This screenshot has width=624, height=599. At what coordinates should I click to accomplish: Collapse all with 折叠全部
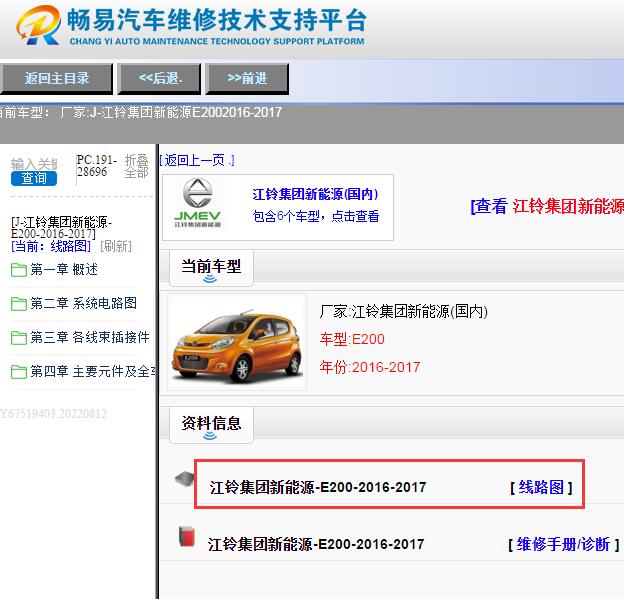(136, 166)
